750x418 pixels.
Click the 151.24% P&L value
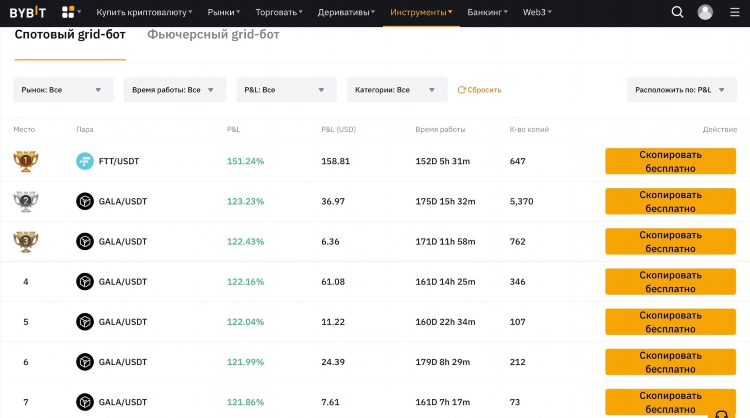pyautogui.click(x=245, y=161)
